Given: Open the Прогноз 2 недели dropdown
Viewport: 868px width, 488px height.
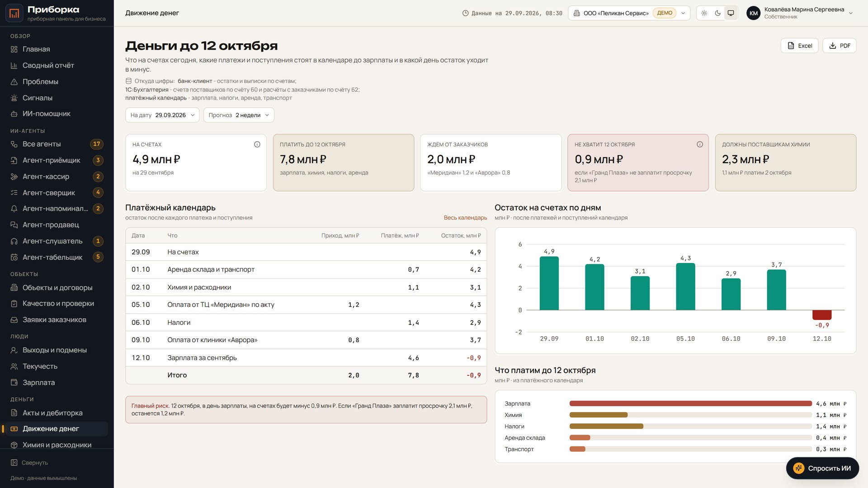Looking at the screenshot, I should (239, 115).
